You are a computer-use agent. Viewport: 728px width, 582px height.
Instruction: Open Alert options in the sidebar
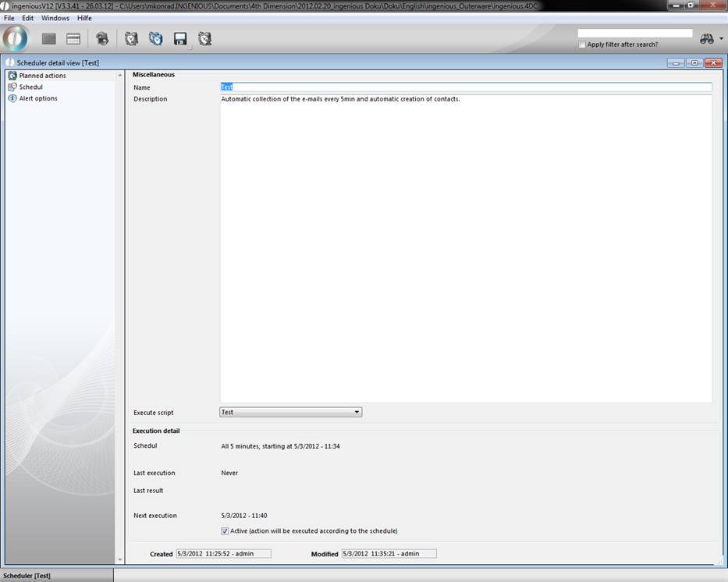coord(37,98)
